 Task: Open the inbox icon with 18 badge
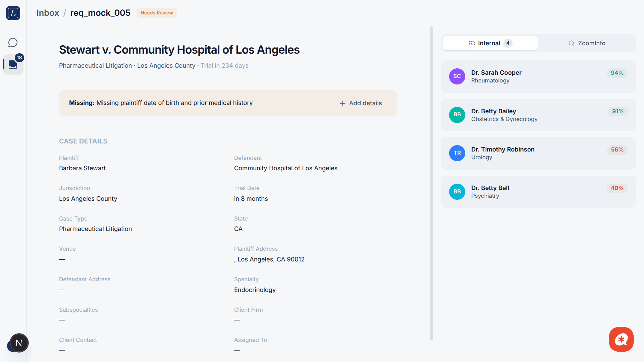13,64
